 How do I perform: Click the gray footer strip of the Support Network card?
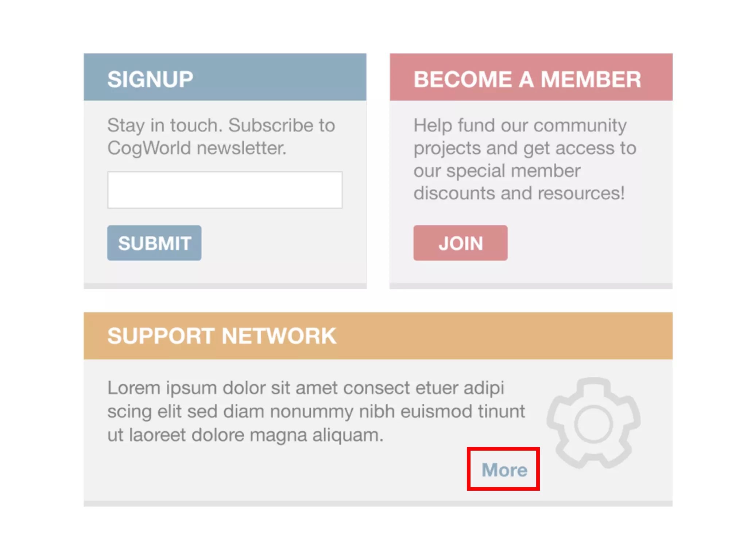378,503
